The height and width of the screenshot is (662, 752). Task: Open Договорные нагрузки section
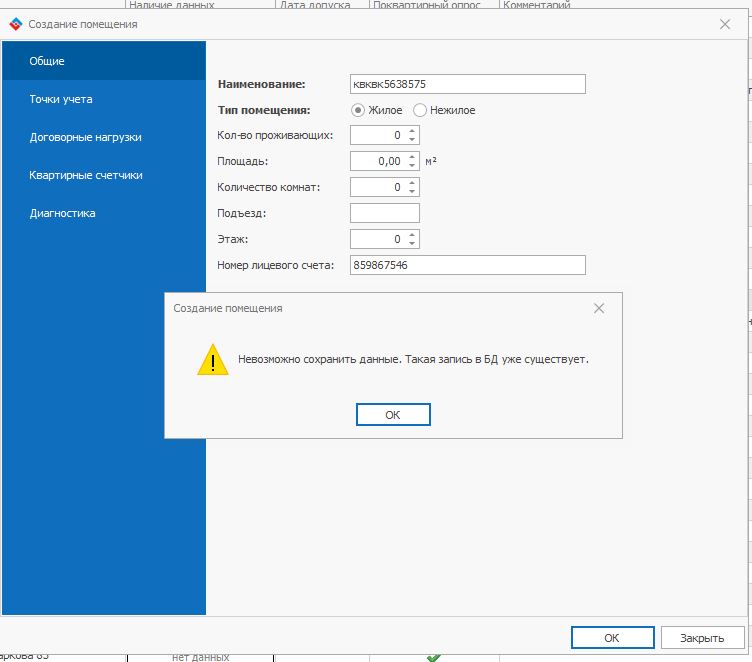pyautogui.click(x=85, y=137)
